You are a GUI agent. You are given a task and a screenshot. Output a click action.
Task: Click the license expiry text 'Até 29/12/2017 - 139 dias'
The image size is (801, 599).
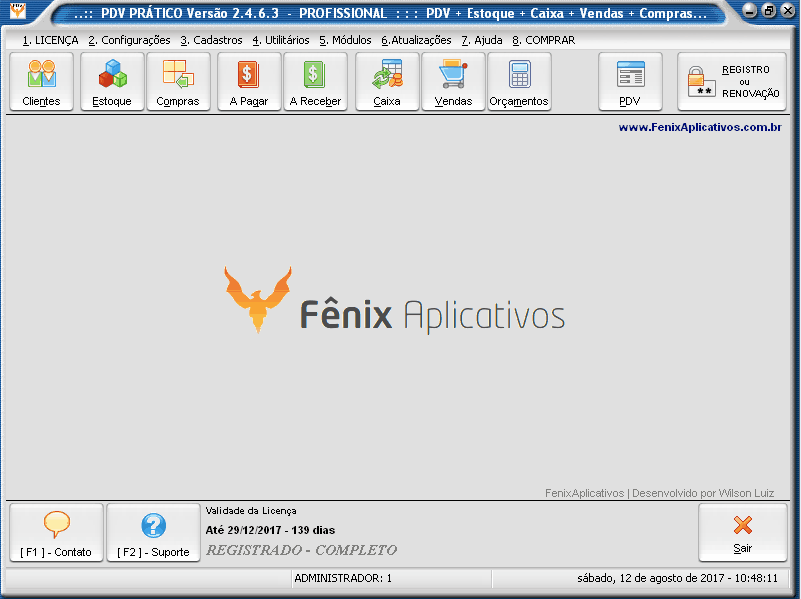(270, 530)
